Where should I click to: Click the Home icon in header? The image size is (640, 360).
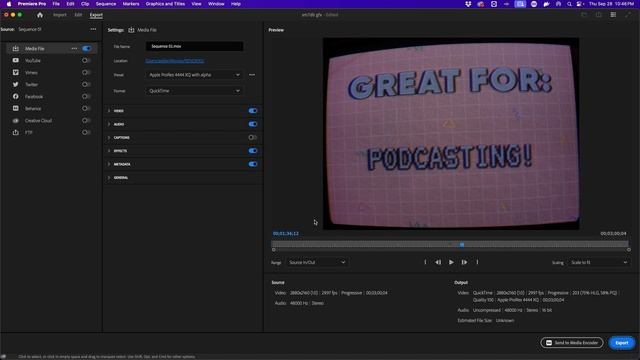(40, 15)
